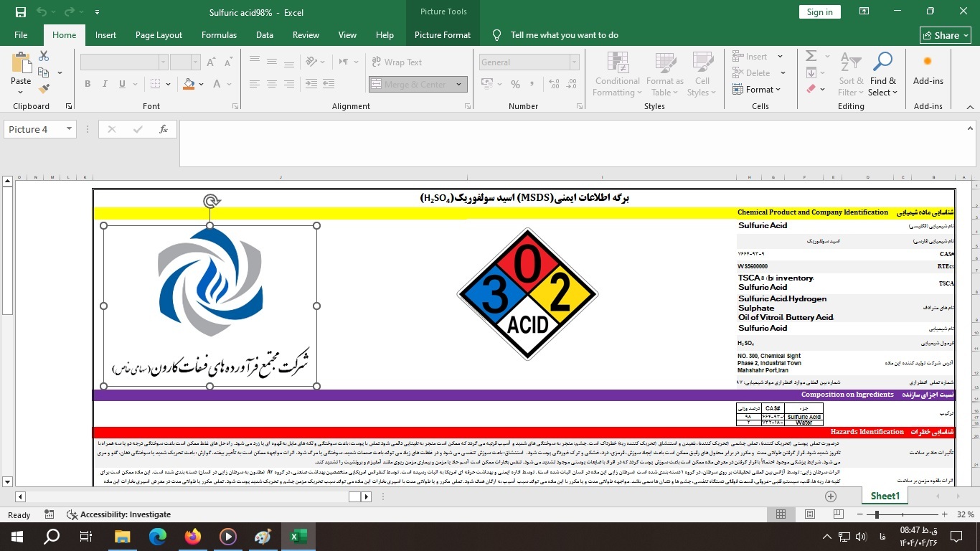The image size is (980, 551).
Task: Open the File menu
Action: click(21, 34)
